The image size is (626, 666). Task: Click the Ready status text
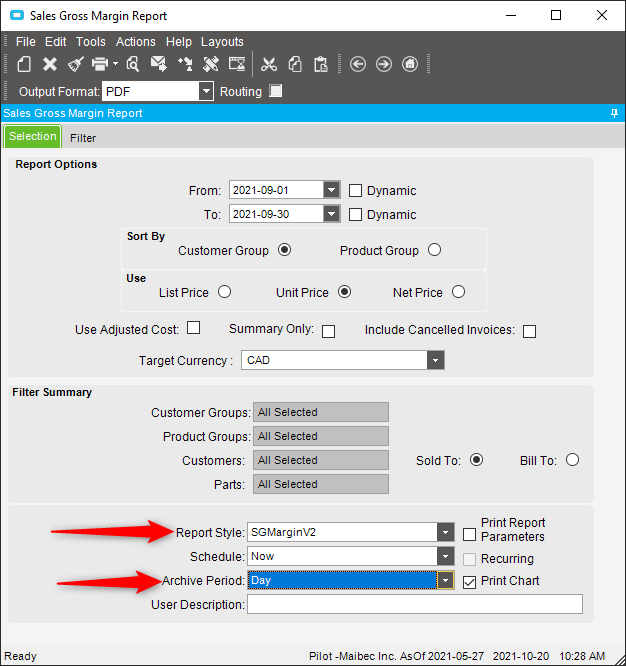pyautogui.click(x=20, y=656)
